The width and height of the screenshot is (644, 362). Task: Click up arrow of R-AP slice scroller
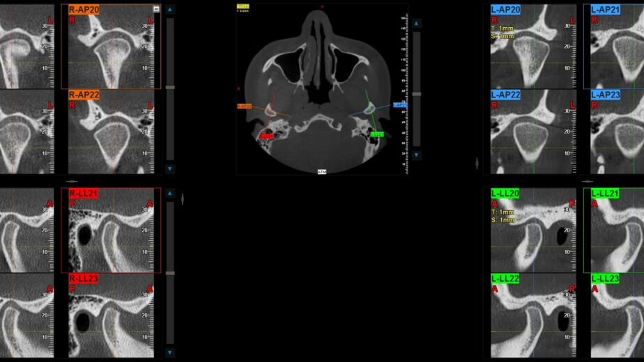pos(170,10)
